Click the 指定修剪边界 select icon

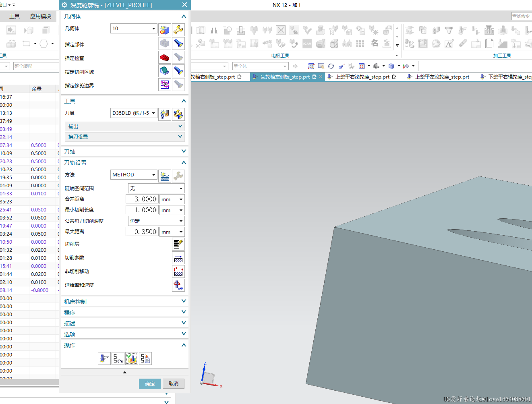click(164, 85)
